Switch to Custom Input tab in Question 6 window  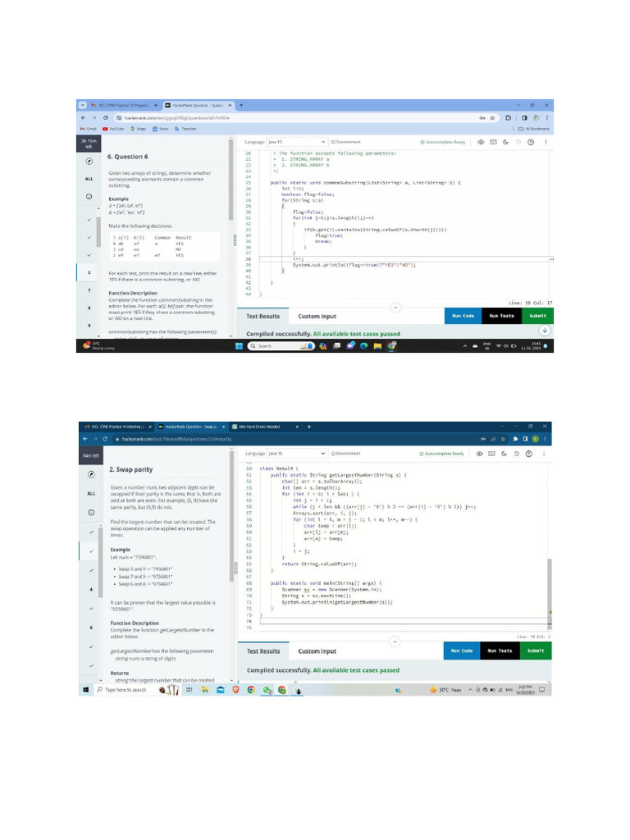(317, 316)
